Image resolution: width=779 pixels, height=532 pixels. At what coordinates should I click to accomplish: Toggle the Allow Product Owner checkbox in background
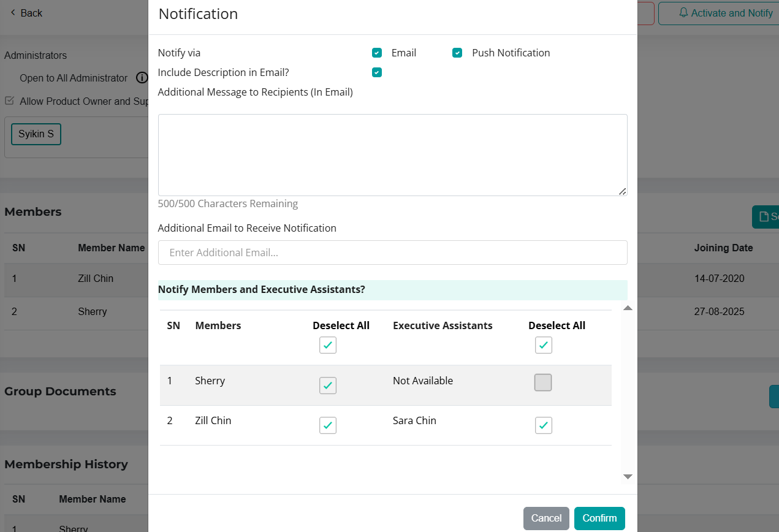point(9,101)
